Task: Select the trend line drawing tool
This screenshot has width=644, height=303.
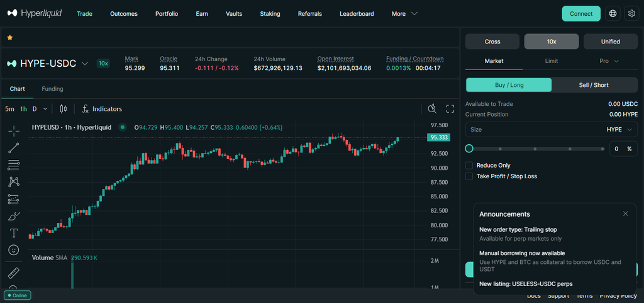Action: pyautogui.click(x=14, y=148)
